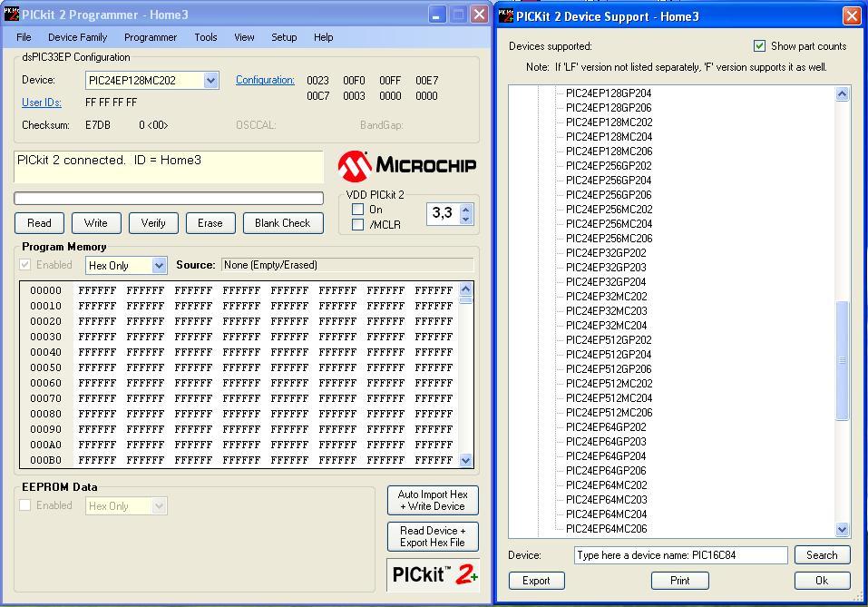Open the Tools menu
The height and width of the screenshot is (607, 868).
(205, 37)
